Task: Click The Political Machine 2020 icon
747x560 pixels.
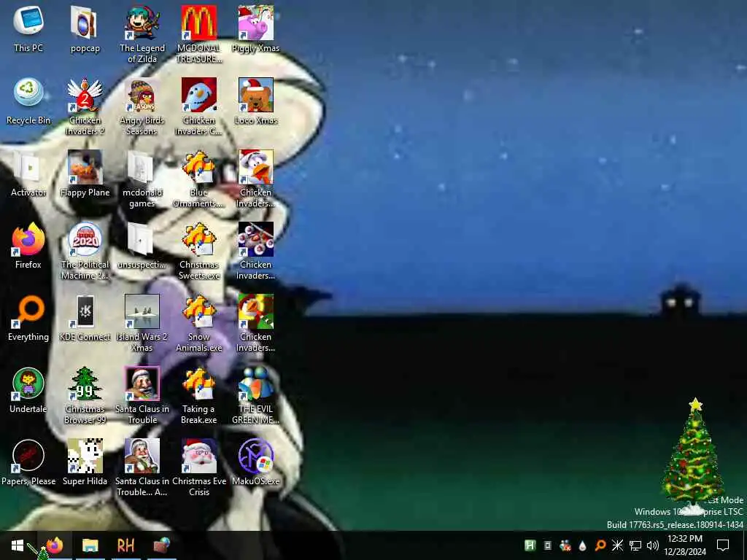Action: tap(85, 239)
